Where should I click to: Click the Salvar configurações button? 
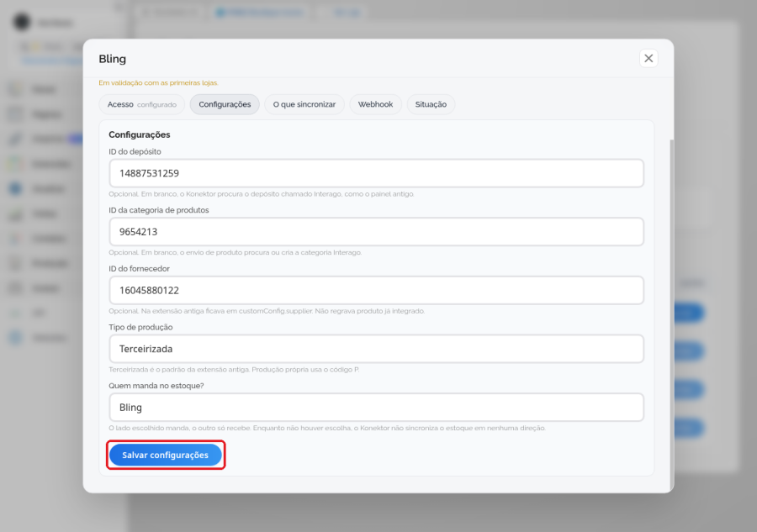pos(166,455)
